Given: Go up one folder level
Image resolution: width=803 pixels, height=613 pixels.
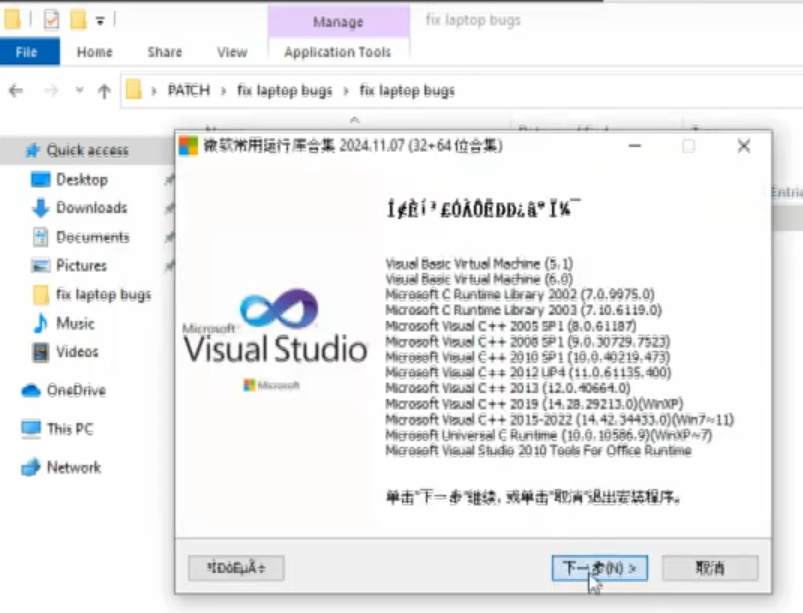Looking at the screenshot, I should [x=104, y=91].
